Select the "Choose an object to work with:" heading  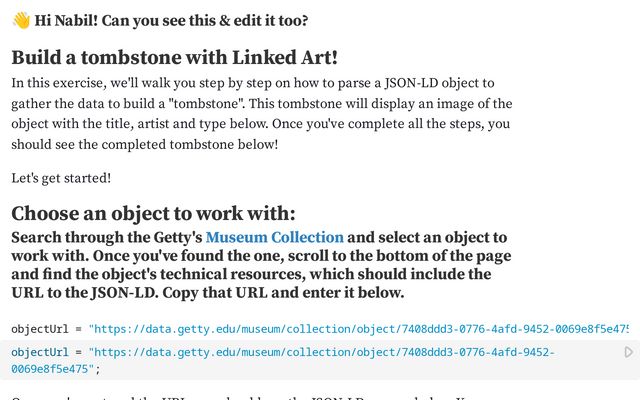point(153,213)
